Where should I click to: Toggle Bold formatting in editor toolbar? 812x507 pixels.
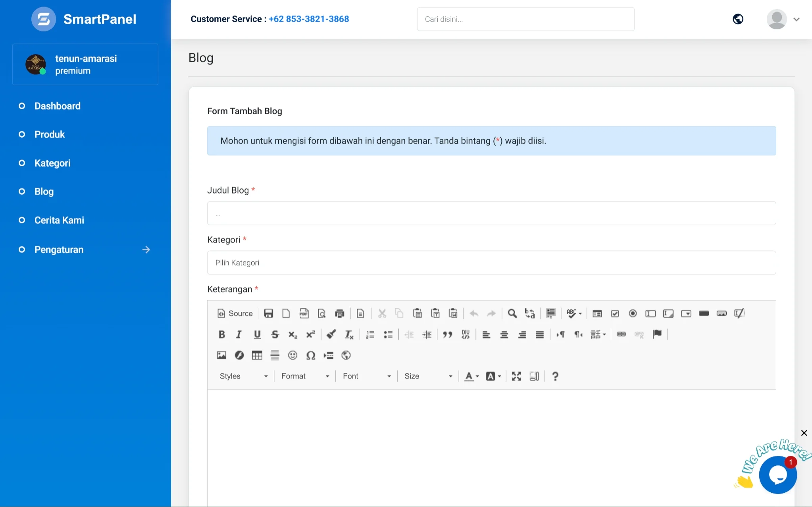point(221,334)
